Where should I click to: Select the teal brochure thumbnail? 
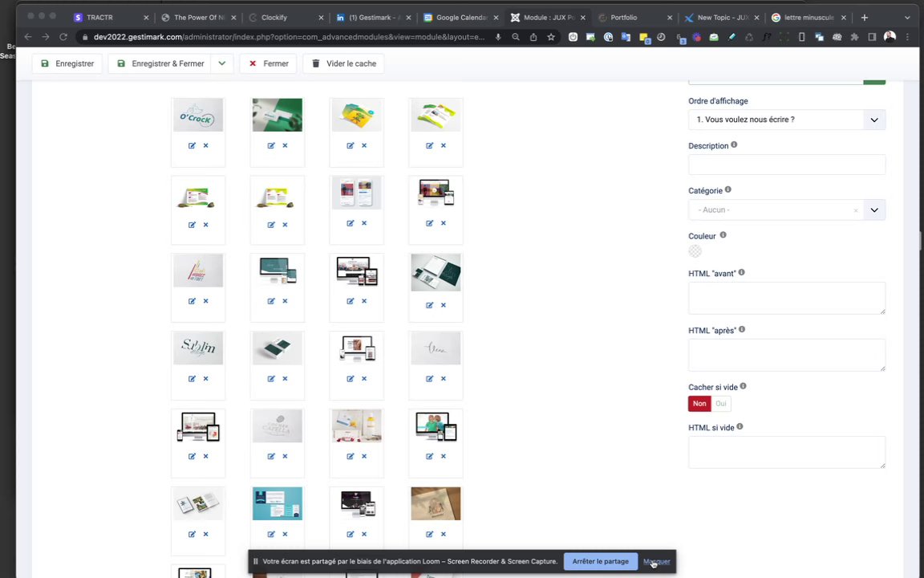click(x=277, y=503)
